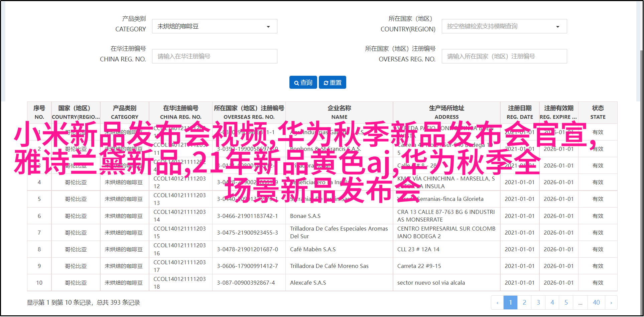Click overseas number 3-0475-21900923455-3
The height and width of the screenshot is (317, 644).
pos(247,233)
